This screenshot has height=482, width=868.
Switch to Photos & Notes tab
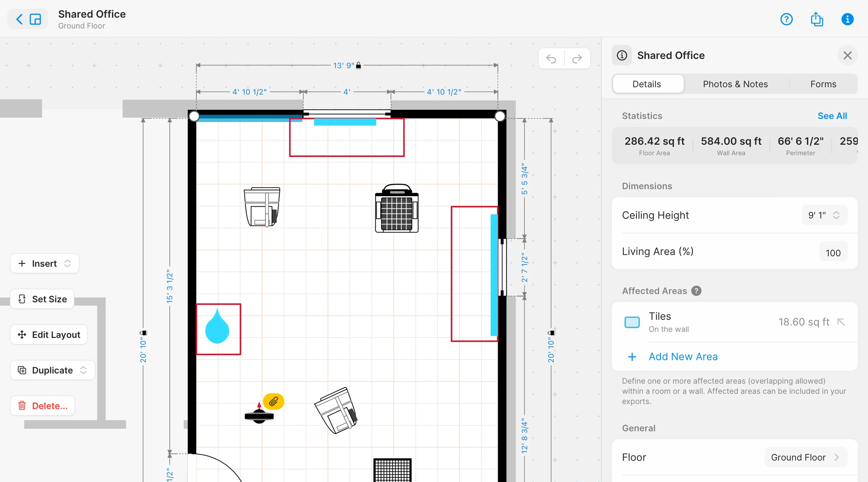(735, 84)
